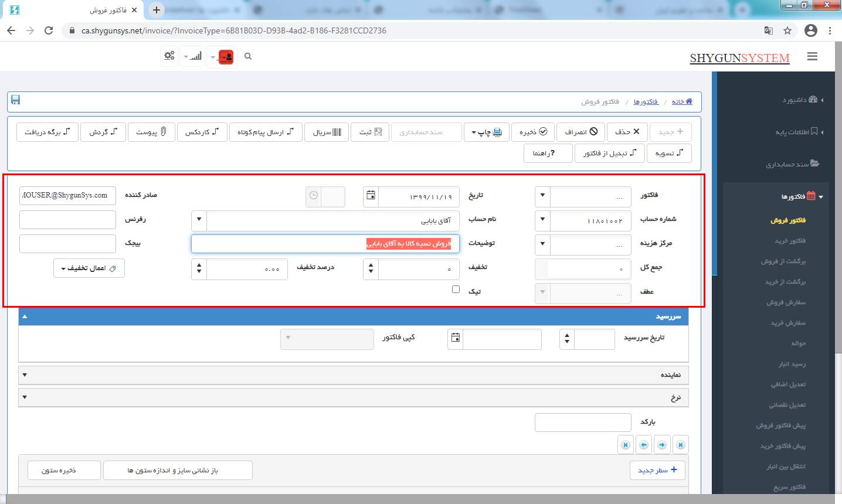Open the settings gear icon in top toolbar
The width and height of the screenshot is (842, 504).
169,56
